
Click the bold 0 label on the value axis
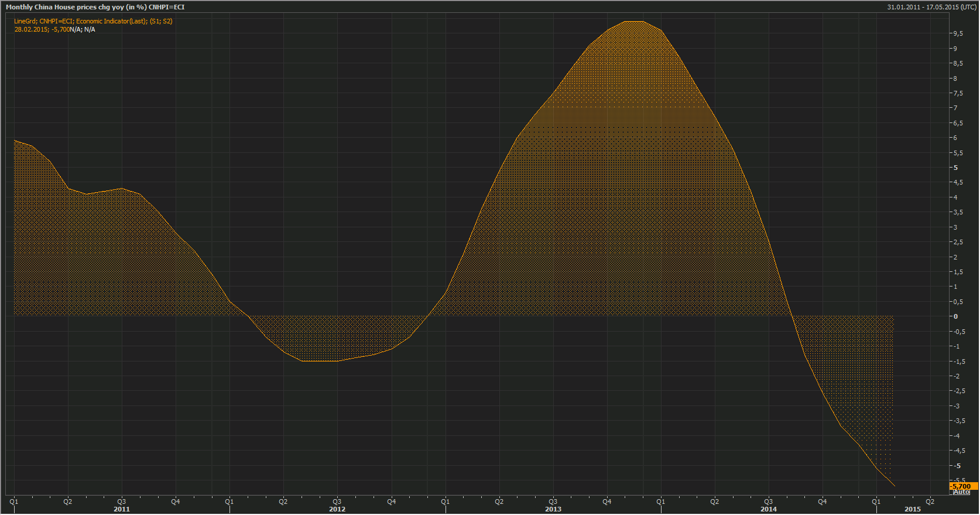coord(956,316)
